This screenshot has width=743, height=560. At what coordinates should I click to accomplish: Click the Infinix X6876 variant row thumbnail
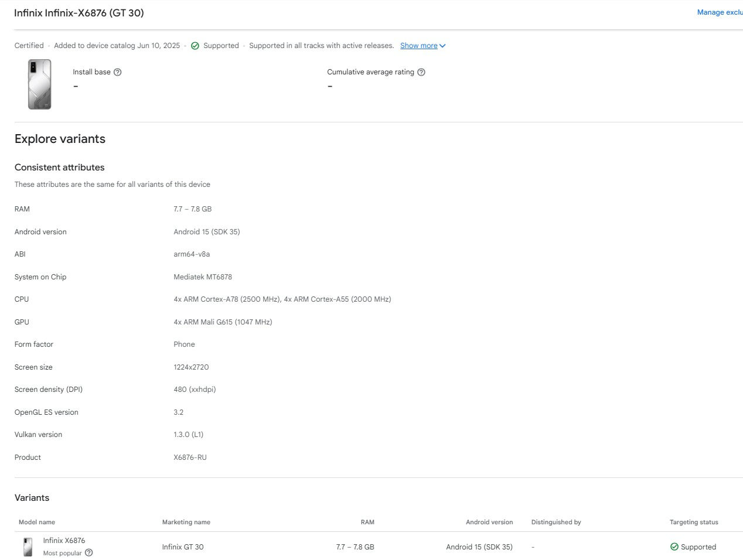28,547
